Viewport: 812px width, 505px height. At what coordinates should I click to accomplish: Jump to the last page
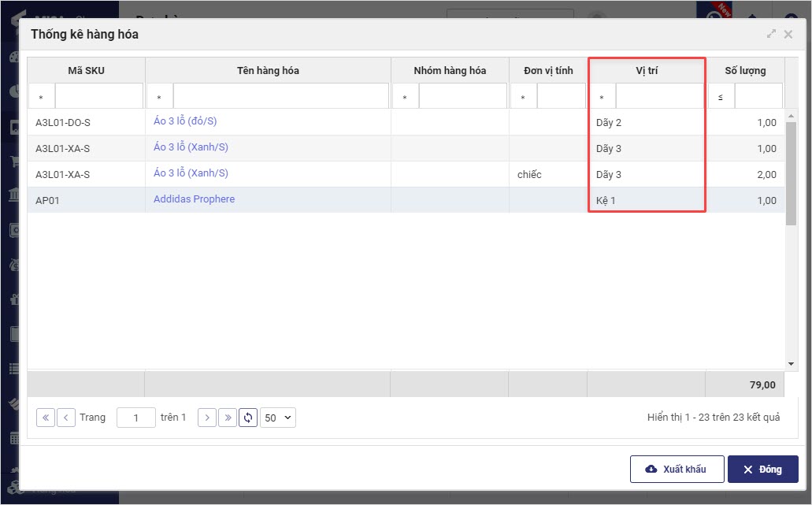228,418
